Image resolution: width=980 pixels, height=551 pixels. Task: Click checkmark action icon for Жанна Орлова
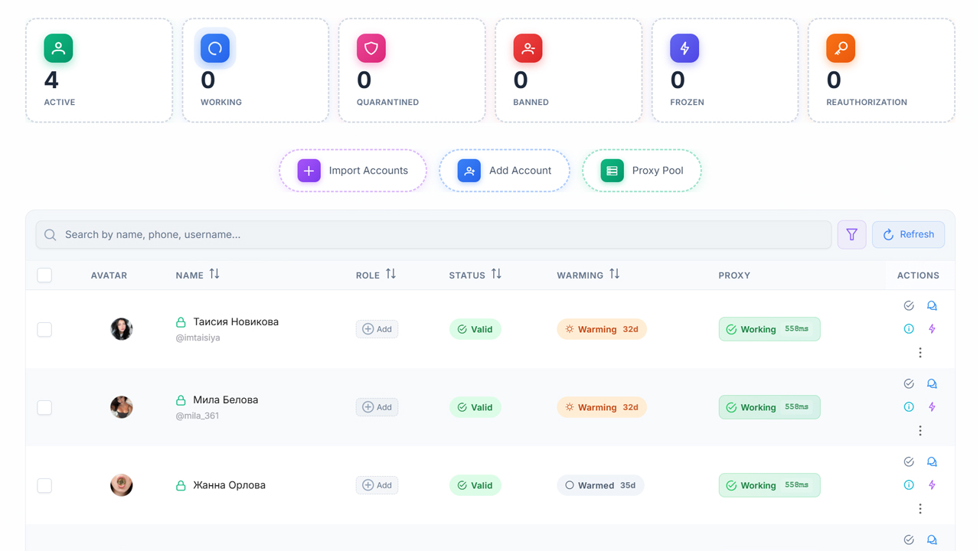[909, 461]
